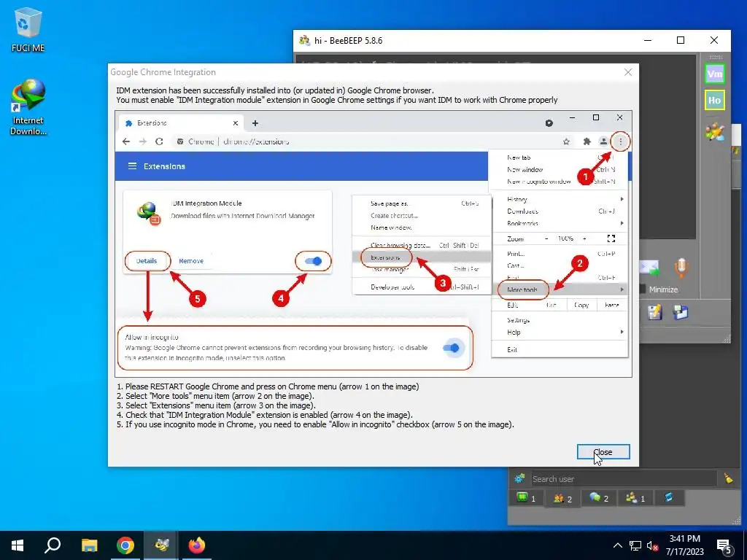
Task: Open the FUCI ME recycle bin
Action: (x=28, y=29)
